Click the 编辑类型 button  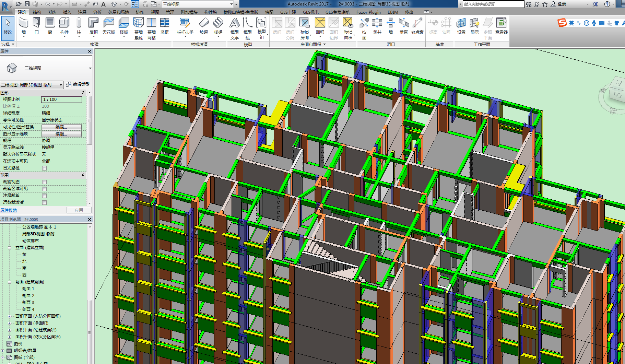[x=78, y=84]
